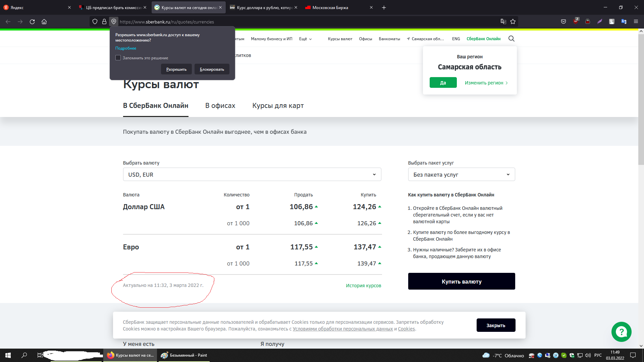Open 'Банкоматы' in the top navigation
644x362 pixels.
(389, 39)
